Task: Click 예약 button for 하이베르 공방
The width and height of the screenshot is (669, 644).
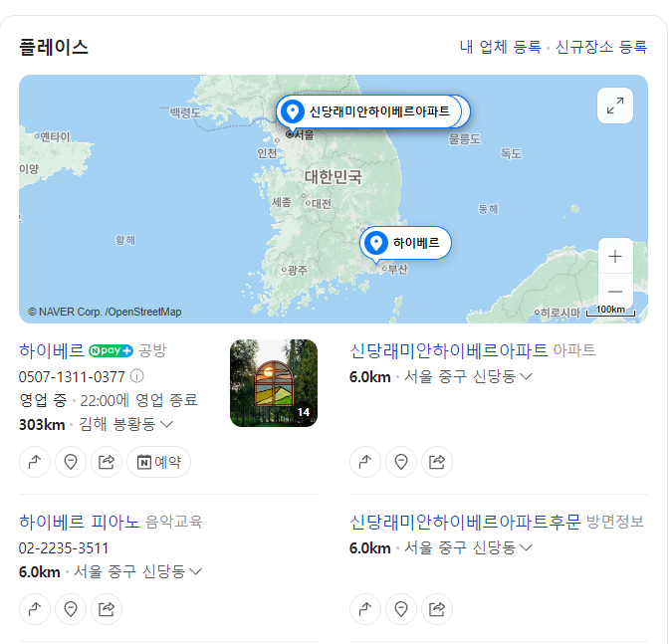Action: click(x=158, y=462)
